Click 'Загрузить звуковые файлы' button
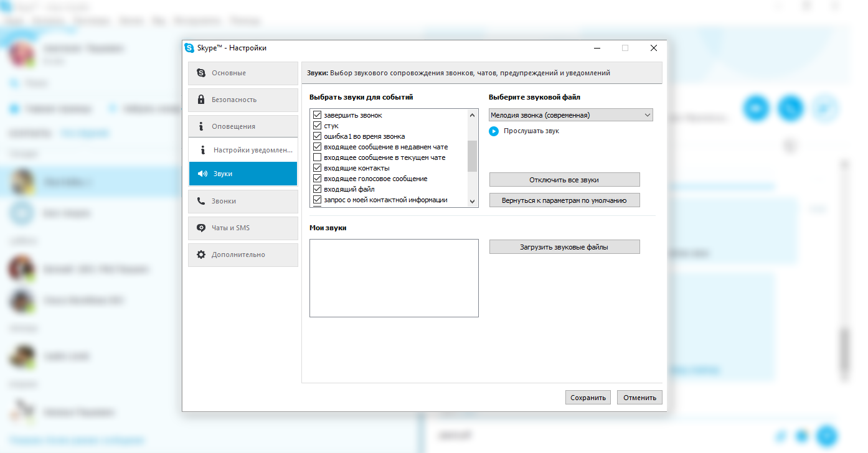Image resolution: width=868 pixels, height=453 pixels. [564, 247]
